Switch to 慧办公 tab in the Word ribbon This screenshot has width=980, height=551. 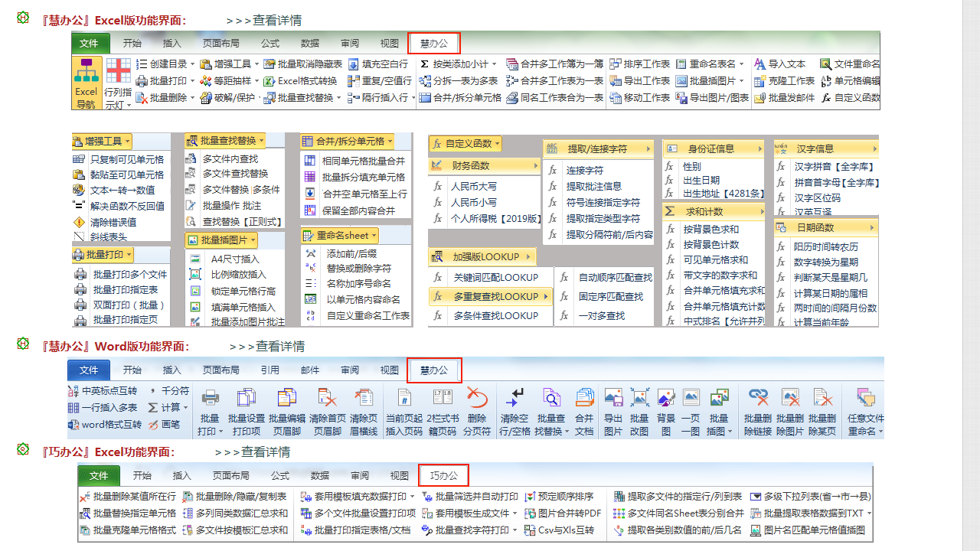pos(434,370)
